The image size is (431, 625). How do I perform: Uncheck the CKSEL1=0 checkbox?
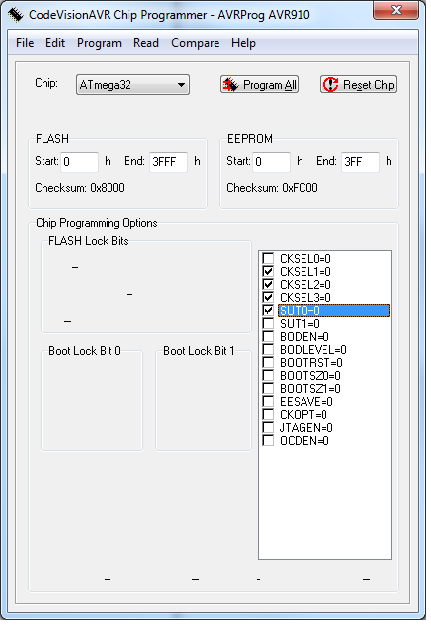[x=268, y=271]
